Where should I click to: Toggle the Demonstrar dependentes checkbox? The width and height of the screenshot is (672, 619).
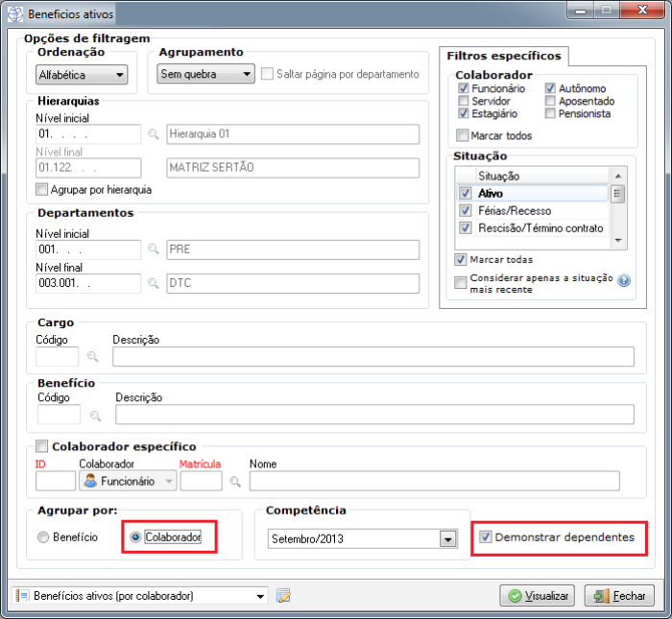click(x=485, y=537)
